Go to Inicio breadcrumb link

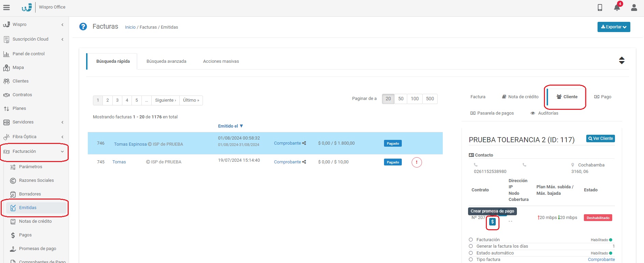coord(130,27)
